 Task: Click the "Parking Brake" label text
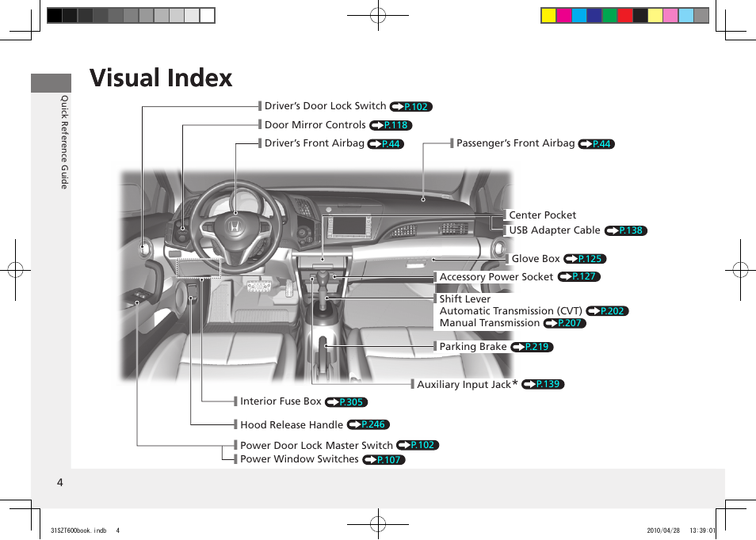tap(473, 346)
